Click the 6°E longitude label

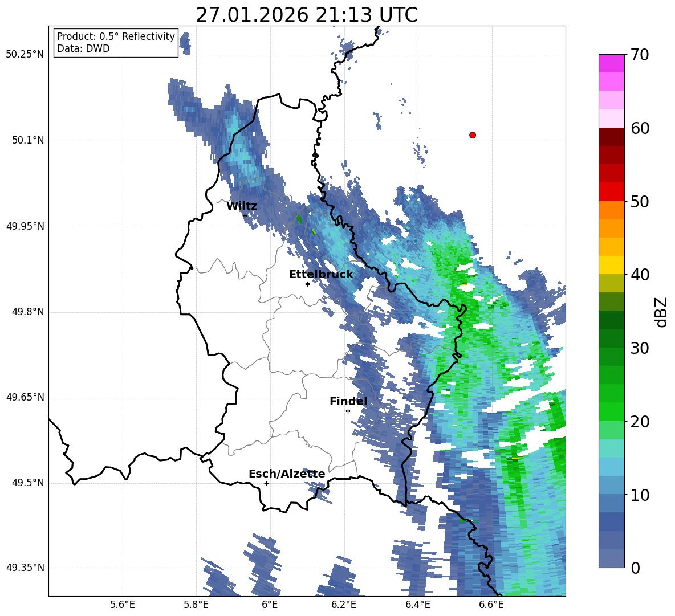tap(270, 605)
